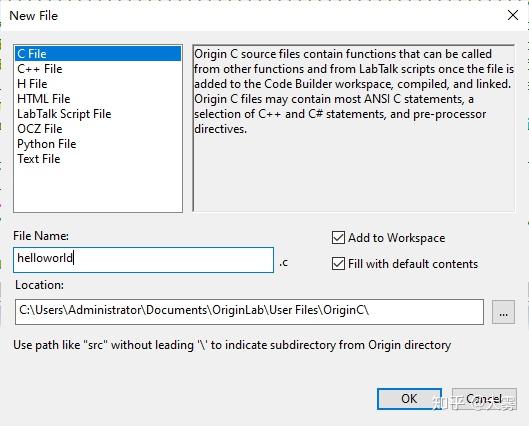Click inside the Location path field
Image resolution: width=529 pixels, height=426 pixels.
click(249, 312)
